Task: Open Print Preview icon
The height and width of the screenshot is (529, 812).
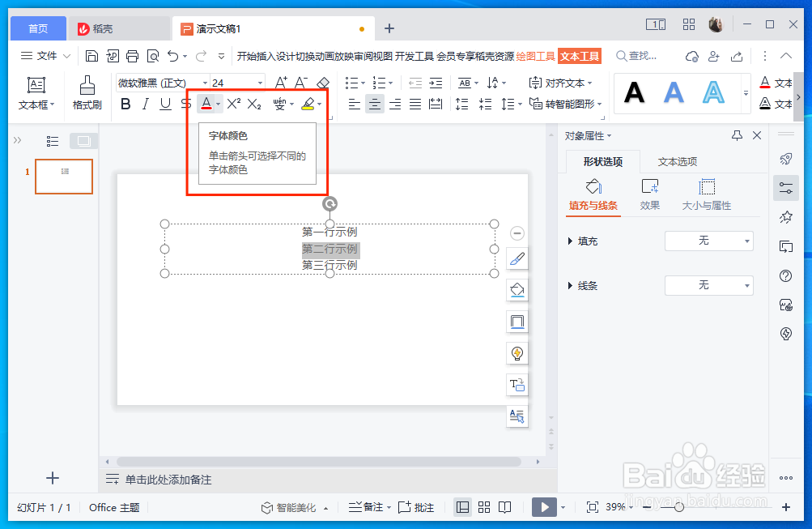Action: (153, 56)
